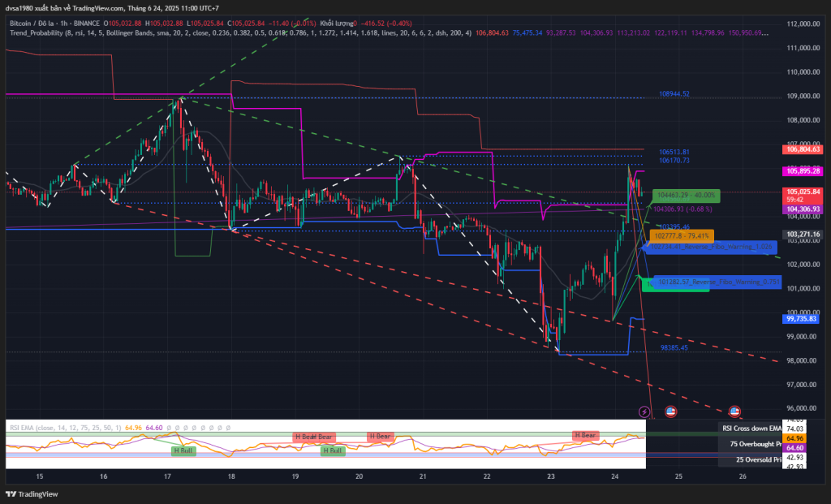
Task: Click the TradingView logo in footer
Action: pyautogui.click(x=32, y=494)
